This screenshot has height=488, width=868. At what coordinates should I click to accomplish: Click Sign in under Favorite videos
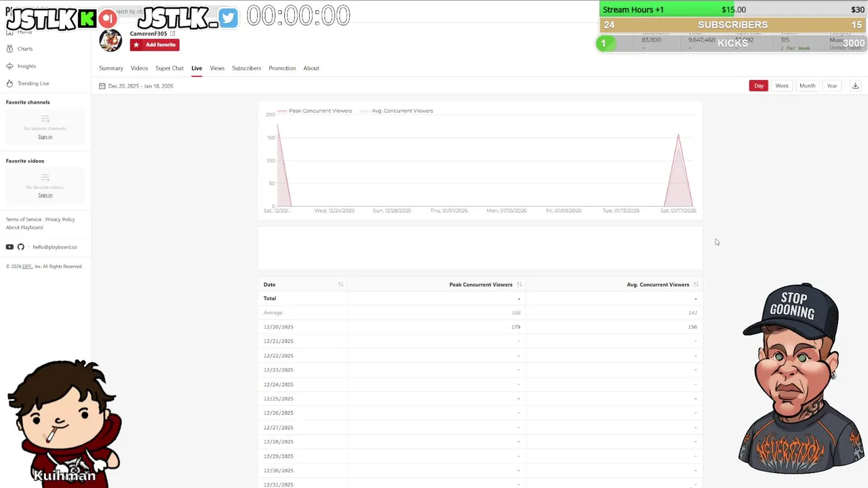(x=45, y=195)
